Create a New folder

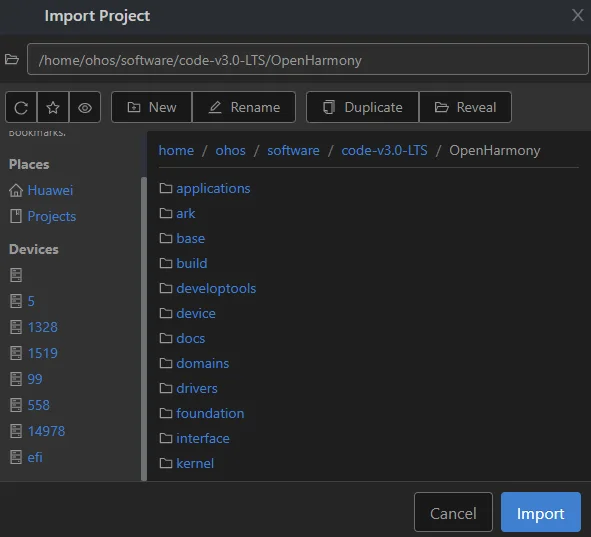click(x=152, y=107)
